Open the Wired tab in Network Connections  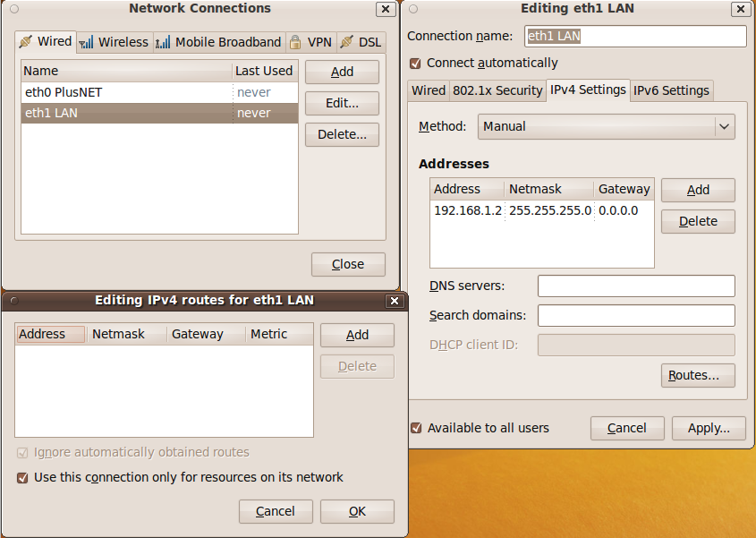point(46,41)
